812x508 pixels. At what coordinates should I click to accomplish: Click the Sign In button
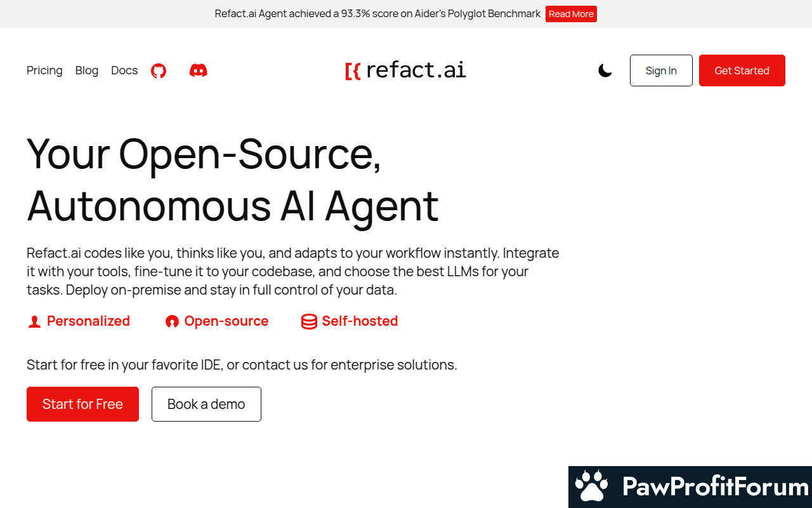(661, 70)
